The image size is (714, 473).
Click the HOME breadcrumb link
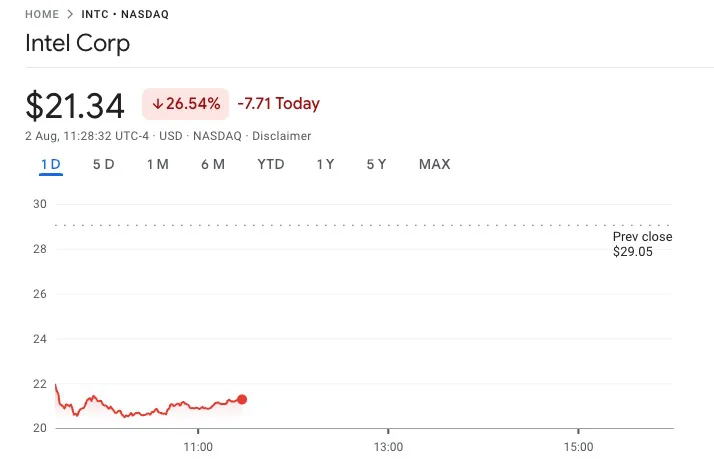coord(42,14)
